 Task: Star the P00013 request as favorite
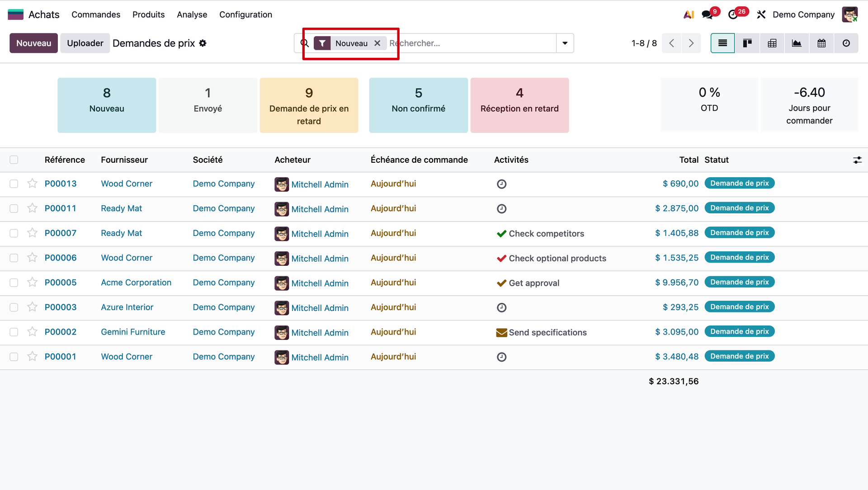(32, 184)
